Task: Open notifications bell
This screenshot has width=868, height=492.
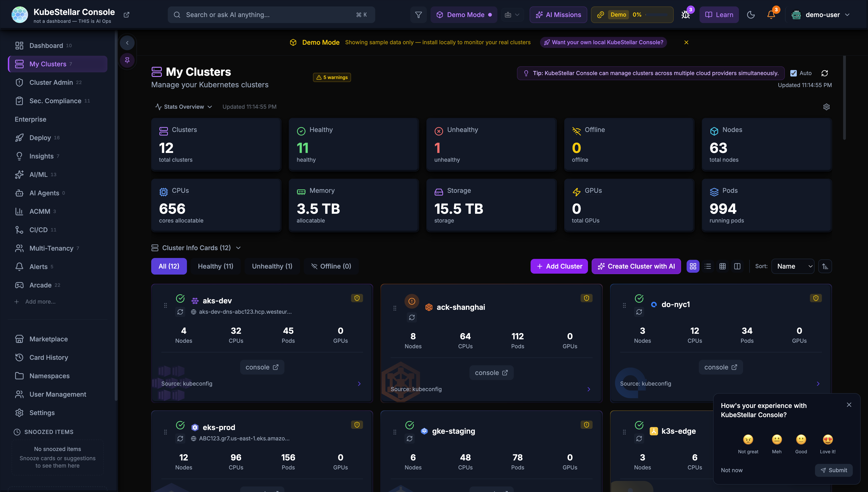Action: pos(771,15)
